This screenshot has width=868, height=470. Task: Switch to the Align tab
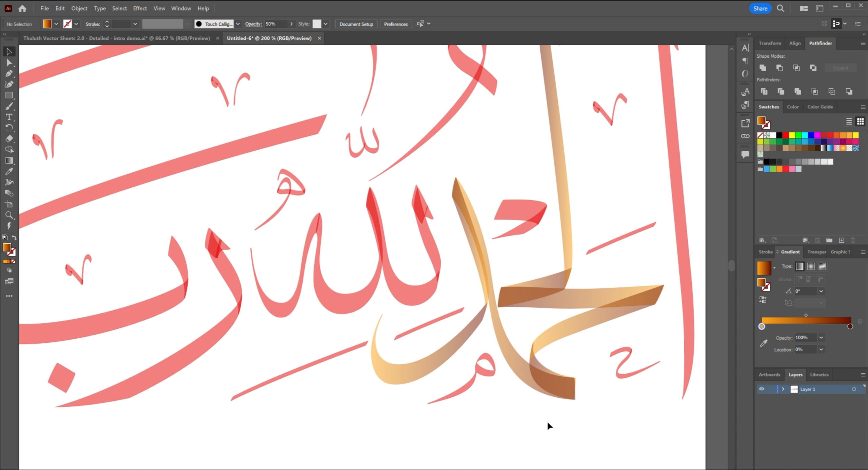[x=795, y=43]
